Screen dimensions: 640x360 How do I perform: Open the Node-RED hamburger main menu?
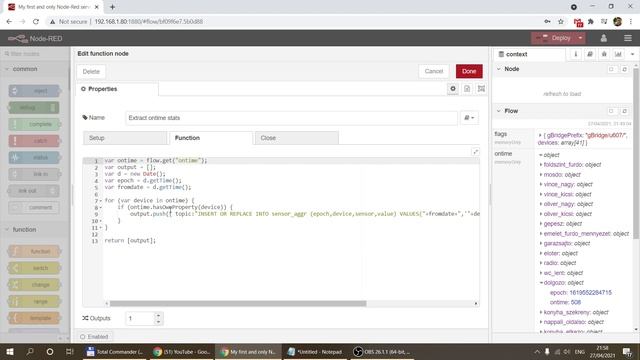[628, 38]
